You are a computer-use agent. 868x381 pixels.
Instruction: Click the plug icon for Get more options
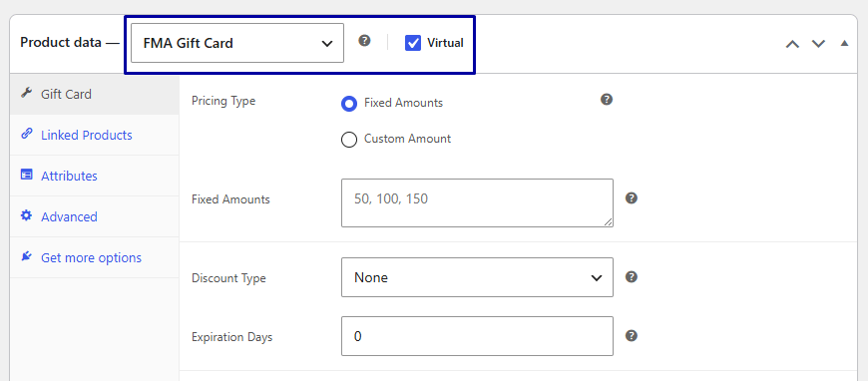pyautogui.click(x=26, y=256)
